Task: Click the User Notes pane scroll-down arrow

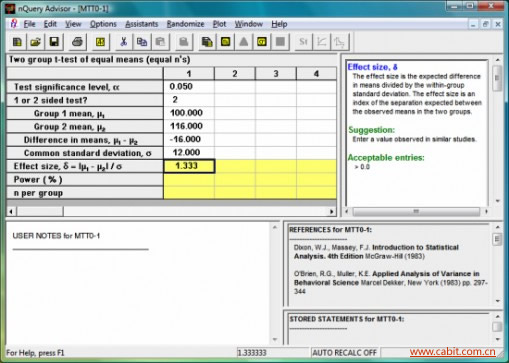Action: pos(275,340)
